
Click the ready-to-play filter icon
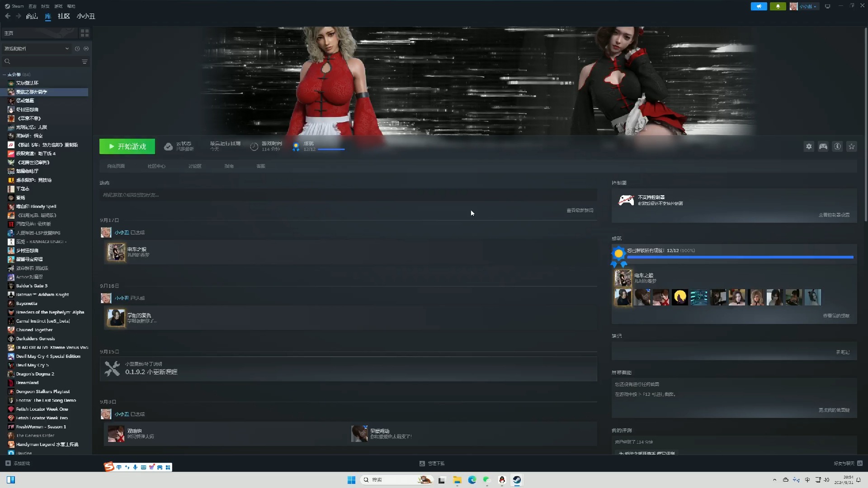(86, 48)
